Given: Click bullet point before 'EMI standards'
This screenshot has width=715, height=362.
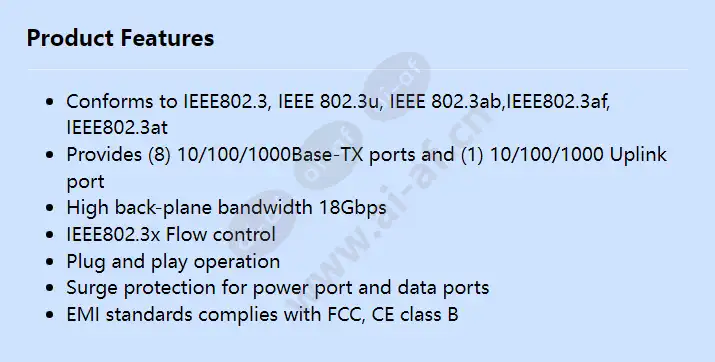Looking at the screenshot, I should point(50,315).
